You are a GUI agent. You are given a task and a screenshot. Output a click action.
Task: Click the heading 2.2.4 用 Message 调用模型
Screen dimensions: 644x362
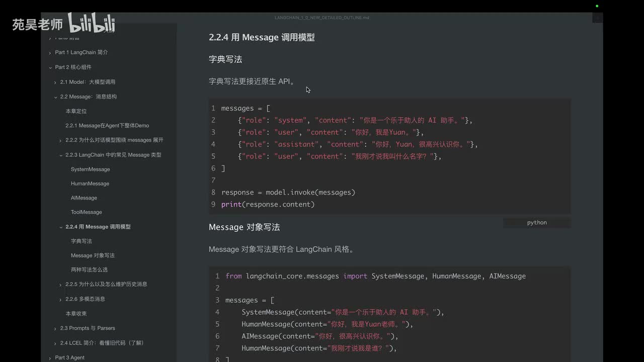262,37
